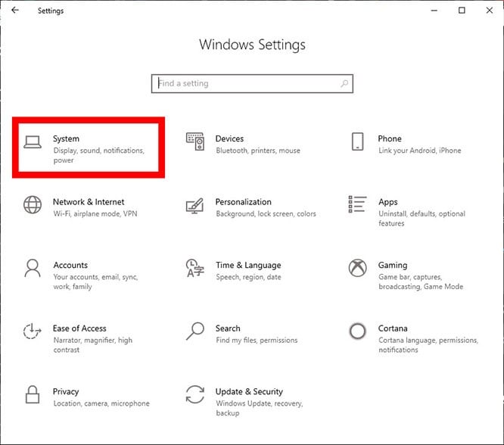Open the Privacy heading
The image size is (504, 445).
[x=66, y=391]
